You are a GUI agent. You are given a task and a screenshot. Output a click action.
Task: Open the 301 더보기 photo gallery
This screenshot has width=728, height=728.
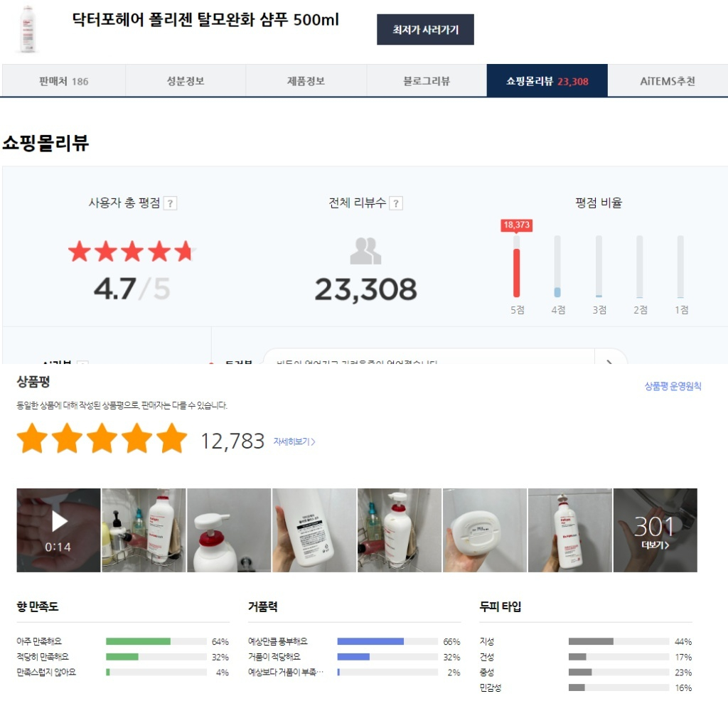click(655, 530)
